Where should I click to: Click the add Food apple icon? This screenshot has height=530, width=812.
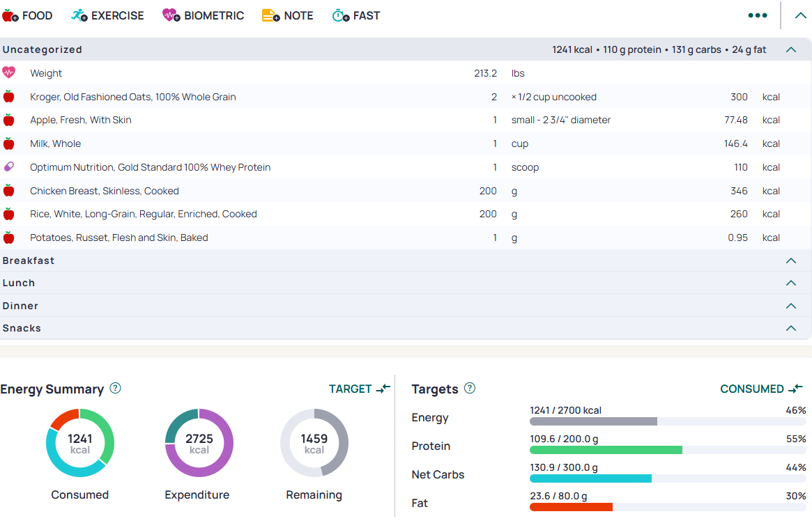point(10,15)
